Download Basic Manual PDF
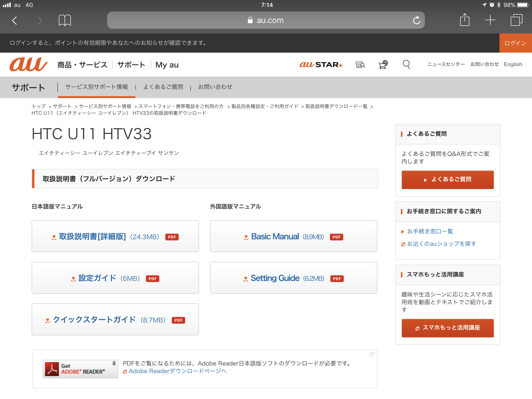Viewport: 532px width, 399px height. point(294,236)
